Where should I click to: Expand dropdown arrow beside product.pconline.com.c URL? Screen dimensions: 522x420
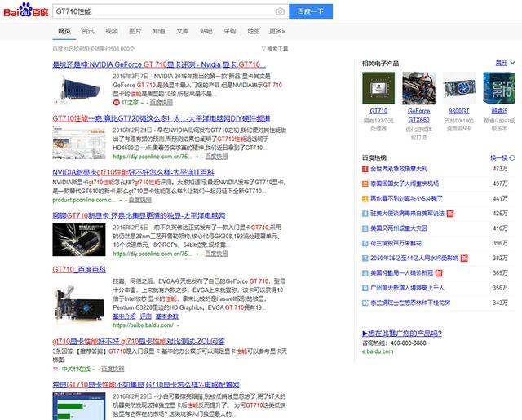(x=121, y=201)
